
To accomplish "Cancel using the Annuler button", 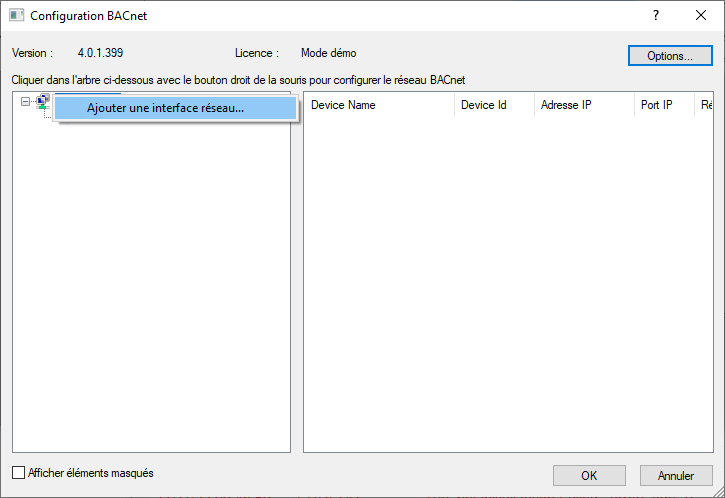I will (x=676, y=475).
